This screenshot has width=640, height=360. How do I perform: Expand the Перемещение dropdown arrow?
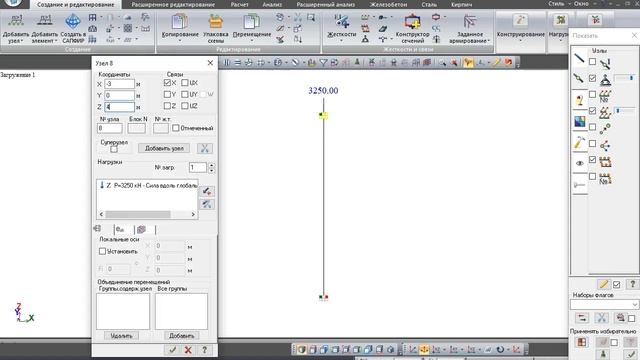(251, 41)
